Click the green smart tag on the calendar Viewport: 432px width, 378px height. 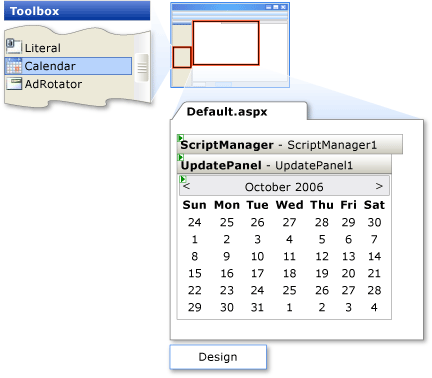pos(183,179)
